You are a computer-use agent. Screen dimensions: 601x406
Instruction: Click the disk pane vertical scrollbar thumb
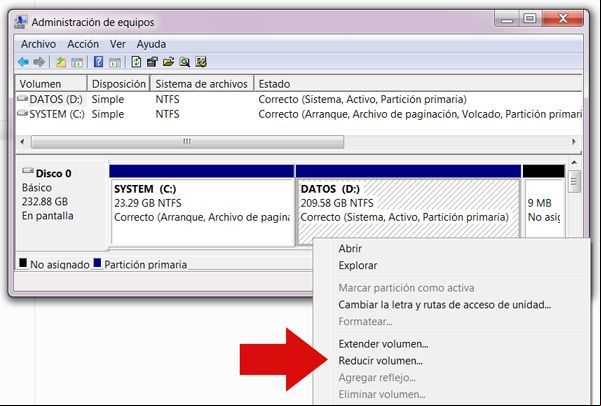[574, 182]
